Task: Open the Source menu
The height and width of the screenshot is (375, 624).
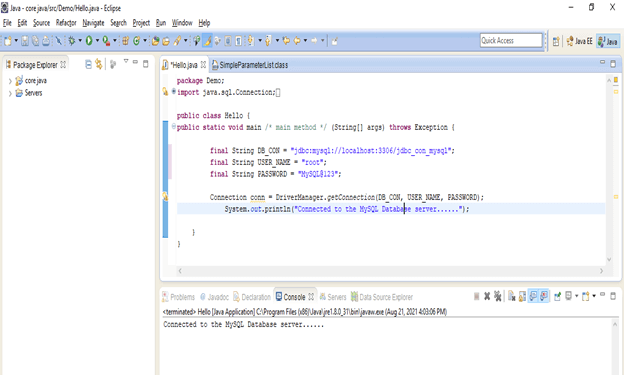Action: [x=41, y=23]
